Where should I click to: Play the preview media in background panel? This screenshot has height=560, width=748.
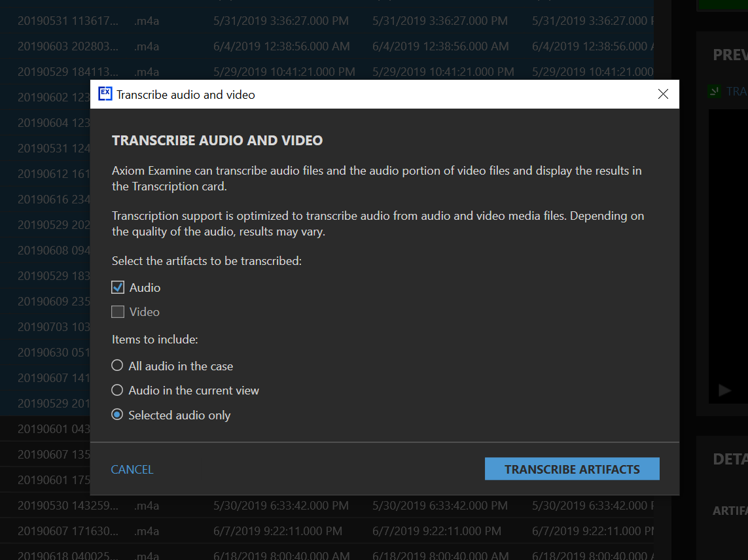(724, 390)
